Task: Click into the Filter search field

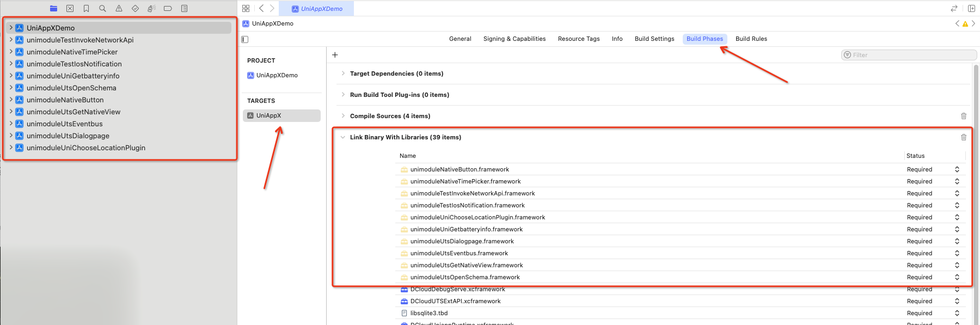Action: point(909,55)
